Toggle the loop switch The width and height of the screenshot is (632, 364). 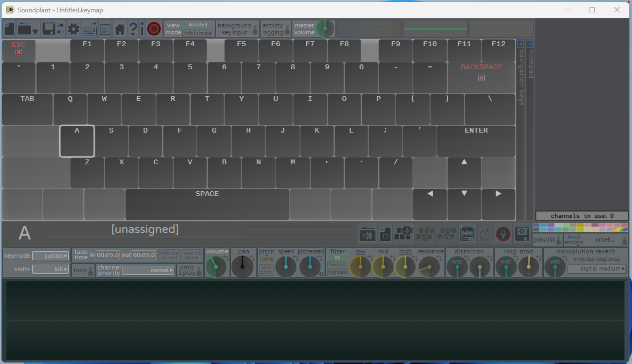tap(91, 271)
